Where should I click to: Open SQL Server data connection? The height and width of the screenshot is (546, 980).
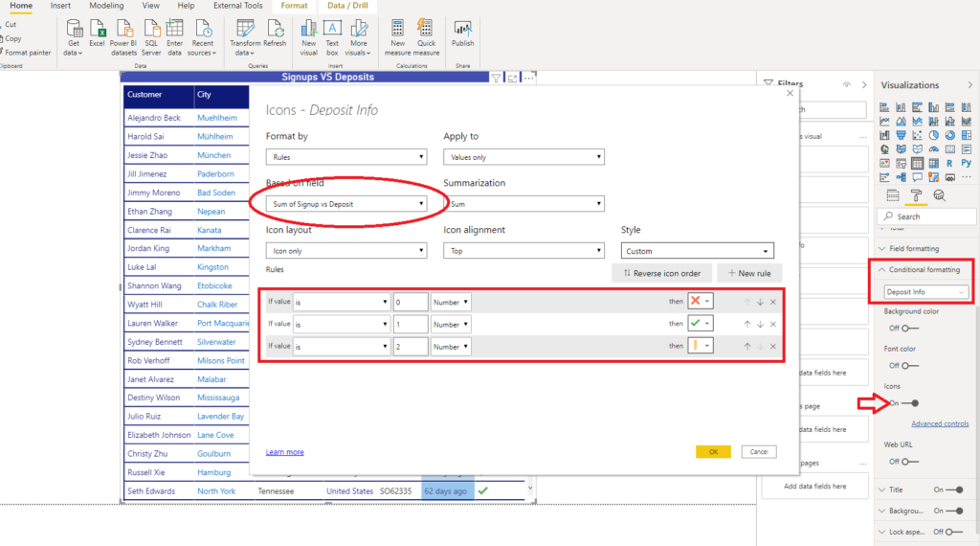[x=151, y=37]
